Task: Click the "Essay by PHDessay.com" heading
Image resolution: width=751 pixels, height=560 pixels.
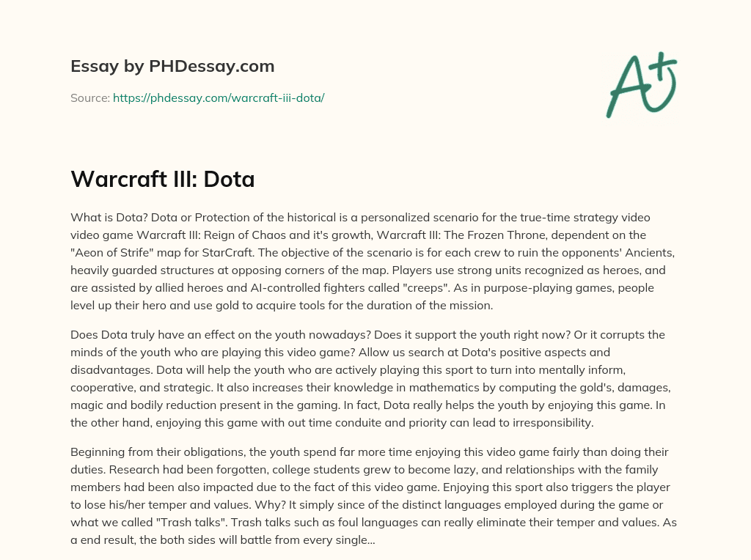Action: tap(172, 67)
